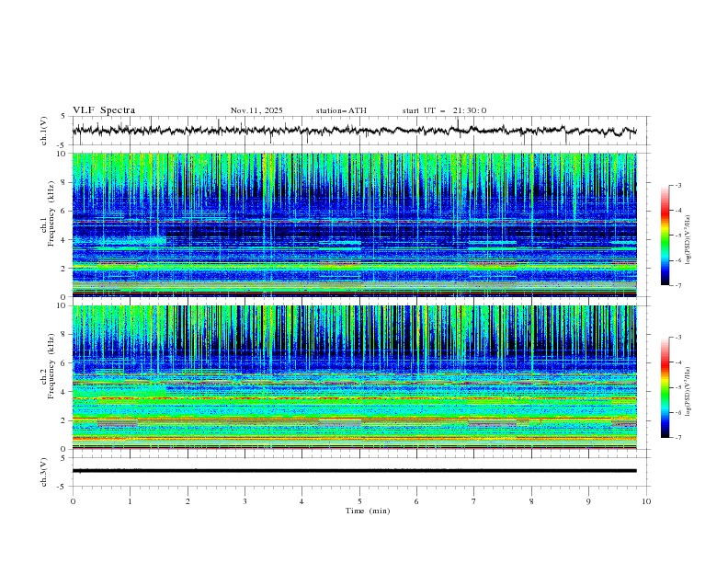728x563 pixels.
Task: Click the ch.2 "Frequency (kHz)" axis label
Action: point(51,366)
